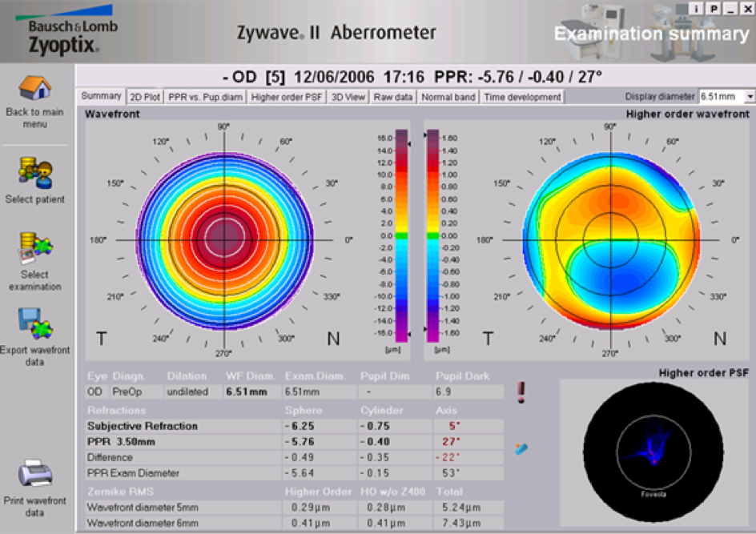Click the 'i' info button in title bar

point(696,8)
